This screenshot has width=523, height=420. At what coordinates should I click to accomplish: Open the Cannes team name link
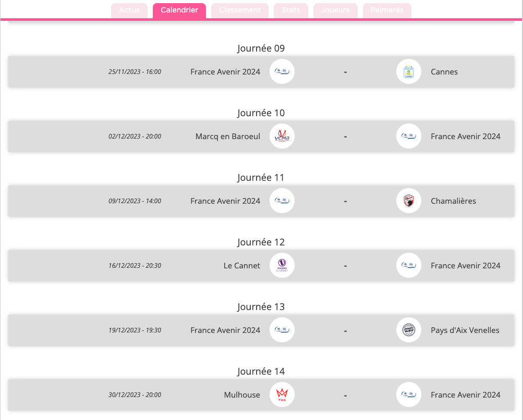point(444,72)
